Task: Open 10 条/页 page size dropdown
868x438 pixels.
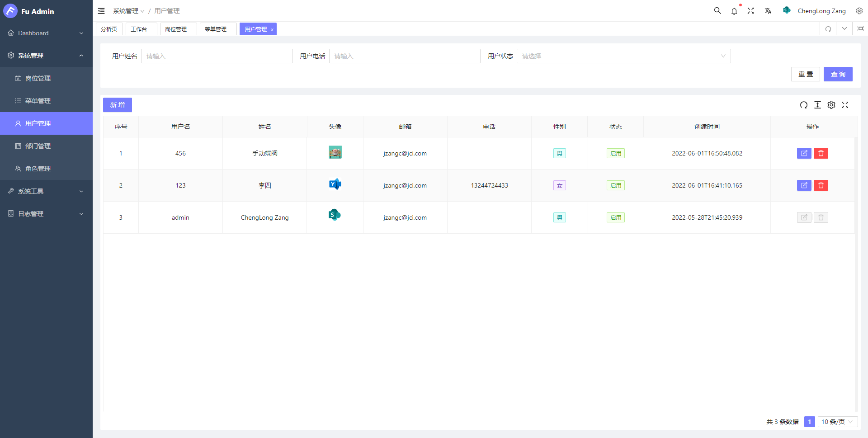Action: pyautogui.click(x=837, y=422)
